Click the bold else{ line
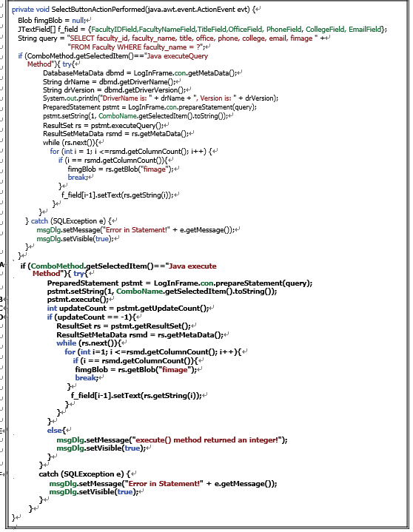 58,431
